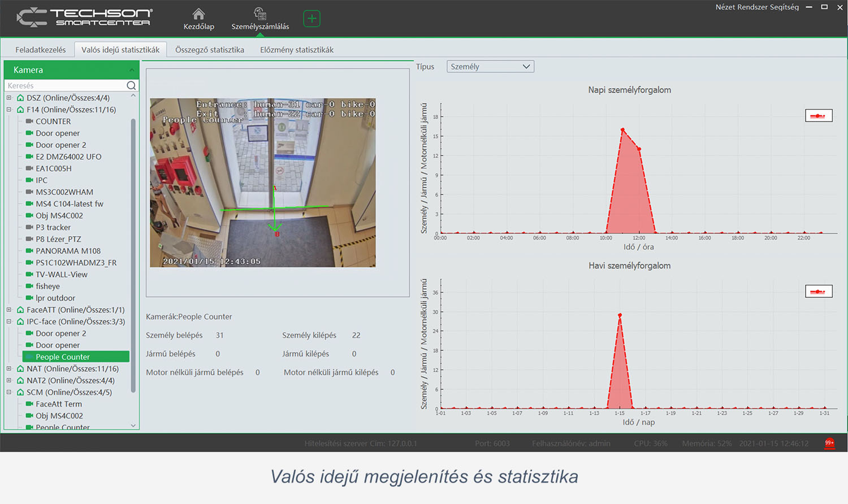This screenshot has width=848, height=504.
Task: Expand the DSZ camera group
Action: point(9,98)
